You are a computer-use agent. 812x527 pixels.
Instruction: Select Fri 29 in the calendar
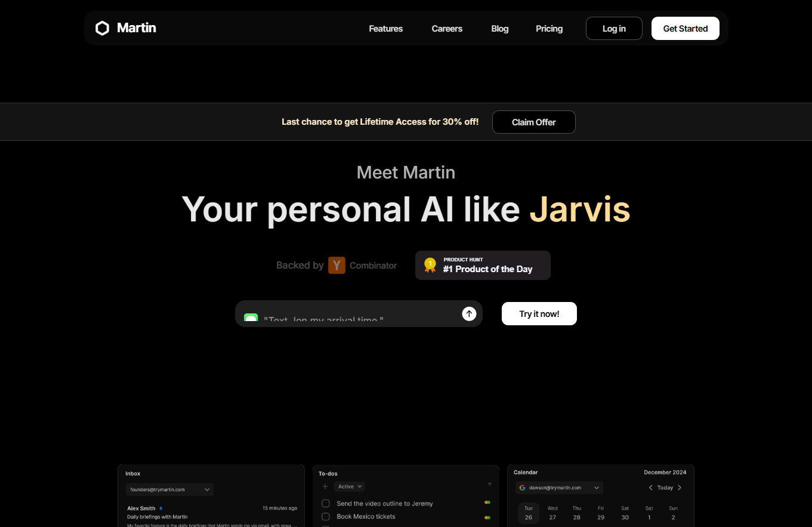601,513
